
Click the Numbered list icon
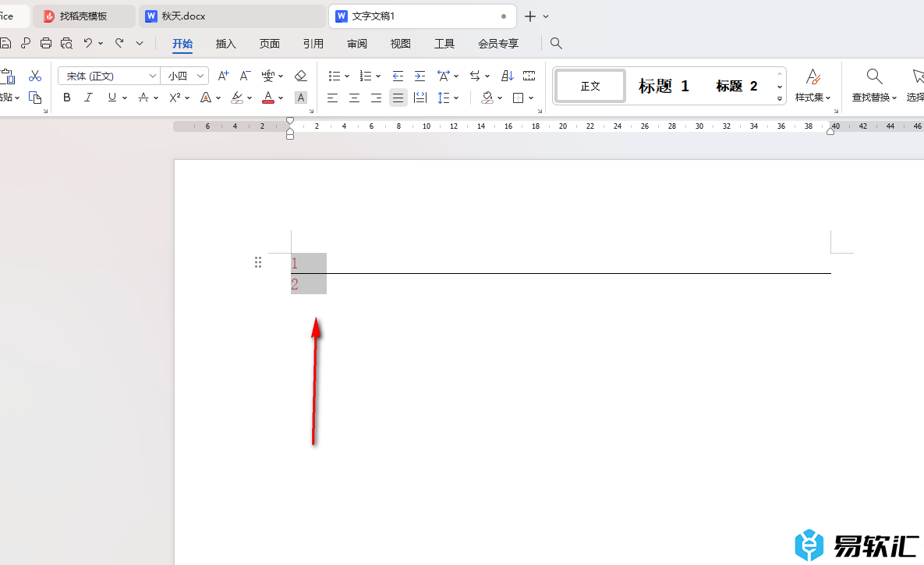point(366,76)
